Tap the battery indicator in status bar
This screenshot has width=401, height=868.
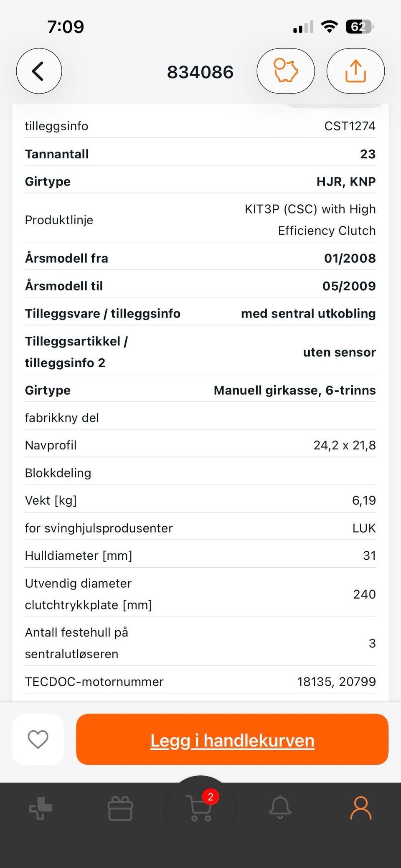(359, 27)
